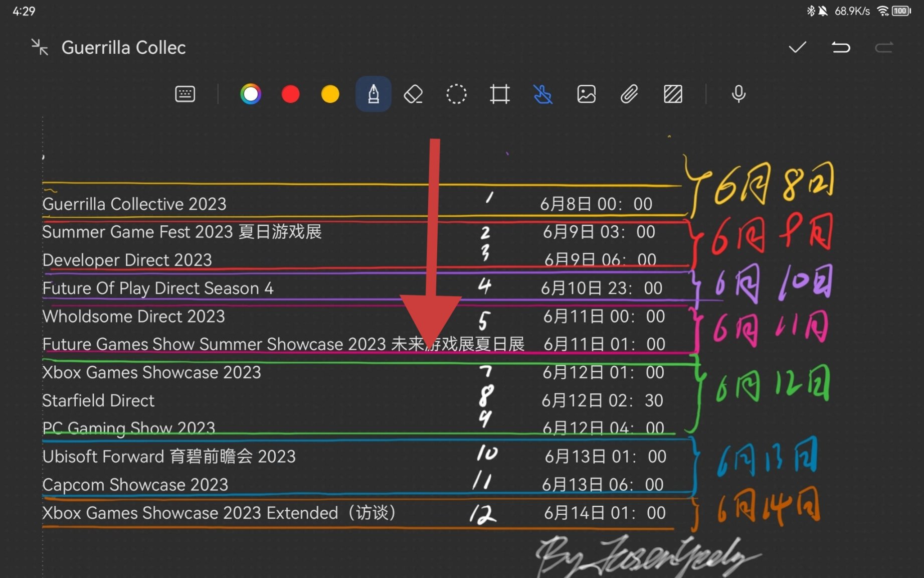The image size is (924, 578).
Task: Choose the red pen color
Action: (x=290, y=94)
